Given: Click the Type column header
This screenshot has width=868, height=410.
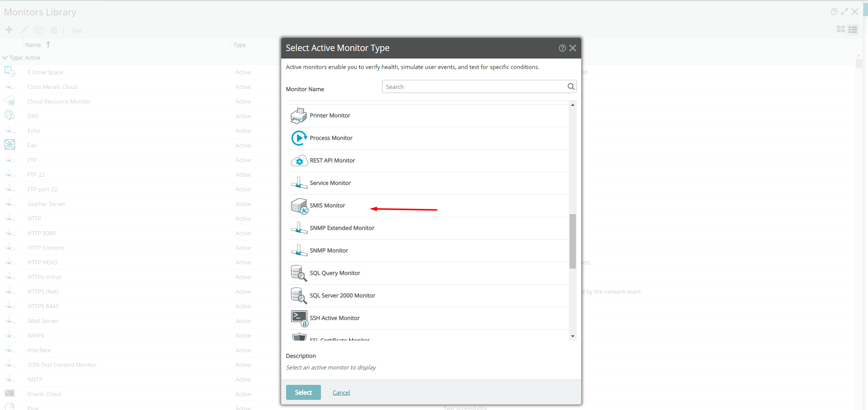Looking at the screenshot, I should point(240,45).
